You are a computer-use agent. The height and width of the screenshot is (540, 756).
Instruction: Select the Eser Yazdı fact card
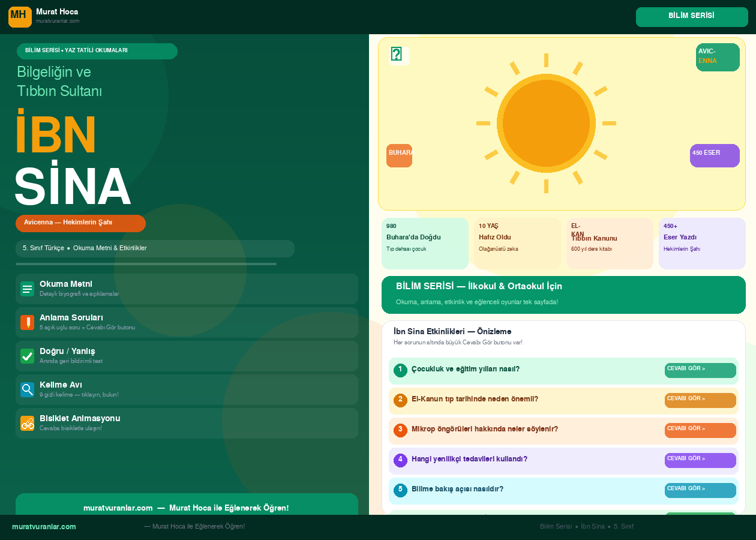[702, 244]
